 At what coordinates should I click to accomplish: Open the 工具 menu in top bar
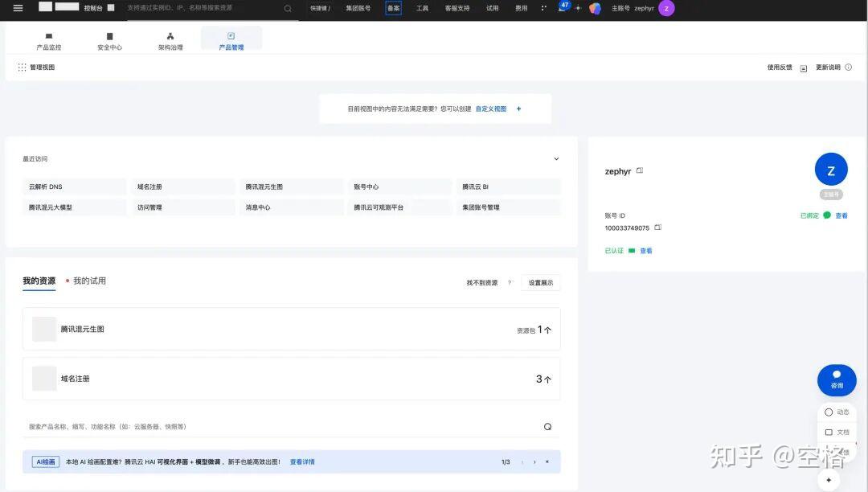pos(421,9)
